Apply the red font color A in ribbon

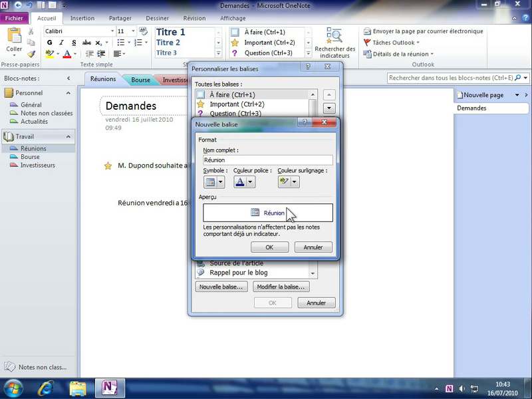coord(67,54)
